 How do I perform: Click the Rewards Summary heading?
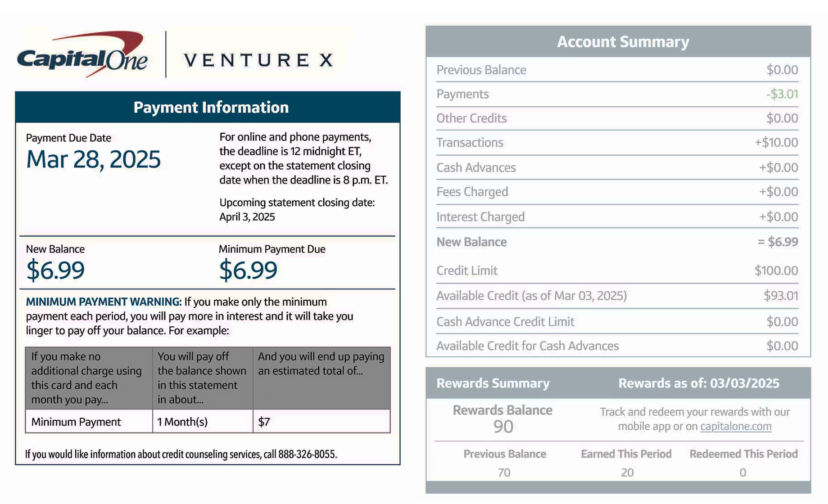click(493, 383)
